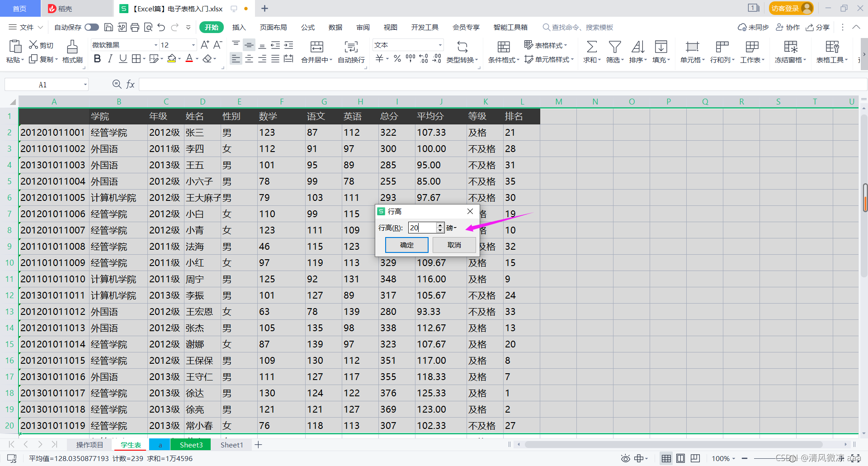Open the Table Style (表格样式) dropdown

coord(546,45)
